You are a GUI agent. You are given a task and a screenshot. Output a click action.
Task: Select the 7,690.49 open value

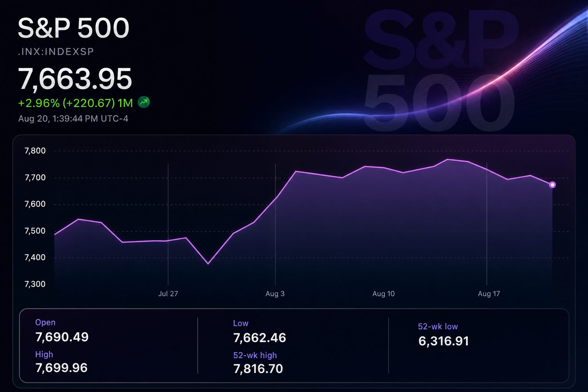point(62,337)
